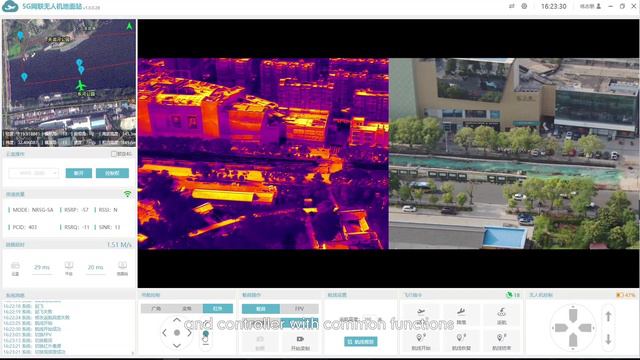Select the green airplane marker on map
The height and width of the screenshot is (360, 640).
[80, 86]
